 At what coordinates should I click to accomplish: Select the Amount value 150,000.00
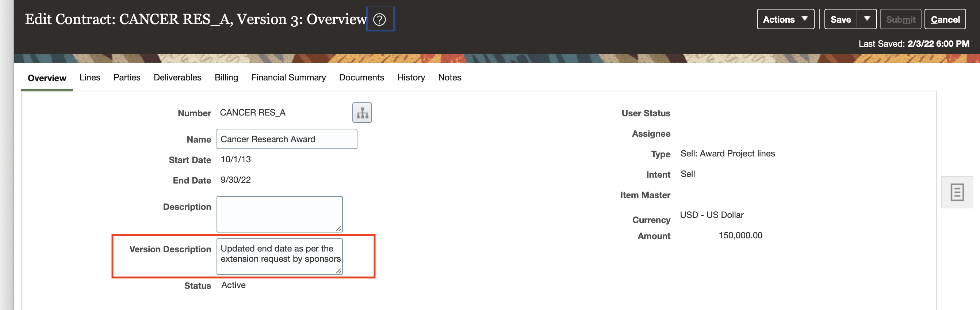740,235
